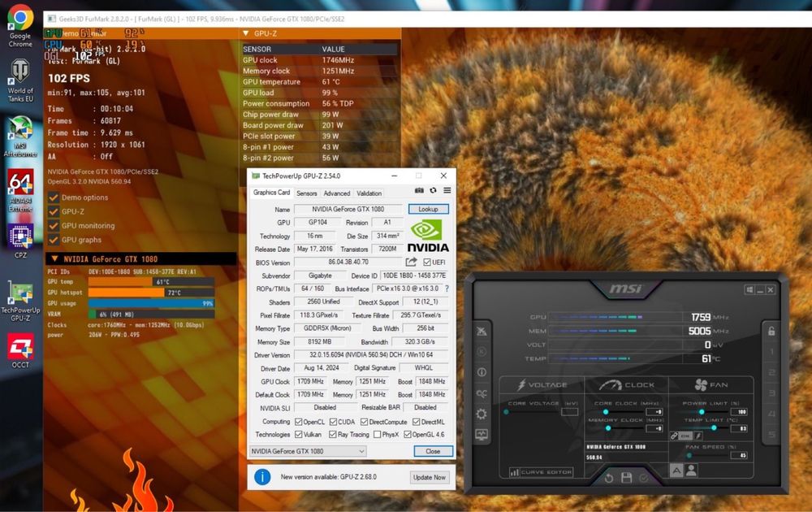Click the Core Clock slider handle

coord(606,412)
